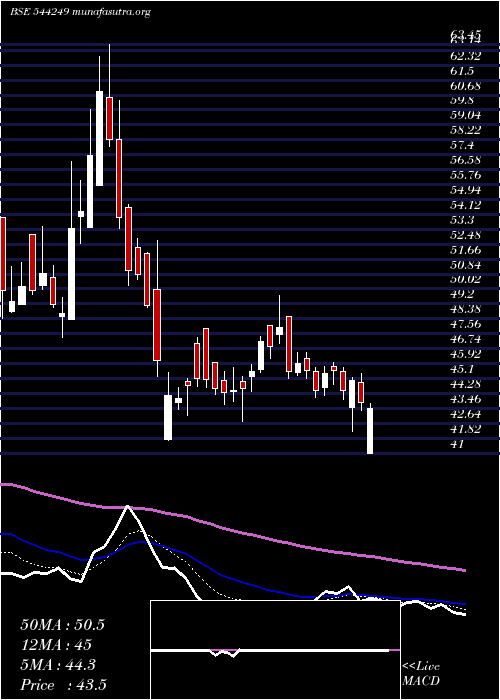This screenshot has height=700, width=500.
Task: Select the 42.64 price axis label
Action: coord(466,414)
